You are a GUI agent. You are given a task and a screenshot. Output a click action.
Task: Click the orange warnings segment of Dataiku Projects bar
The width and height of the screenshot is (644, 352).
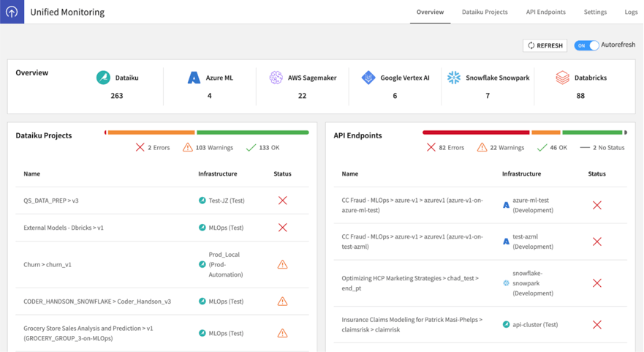[x=151, y=132]
